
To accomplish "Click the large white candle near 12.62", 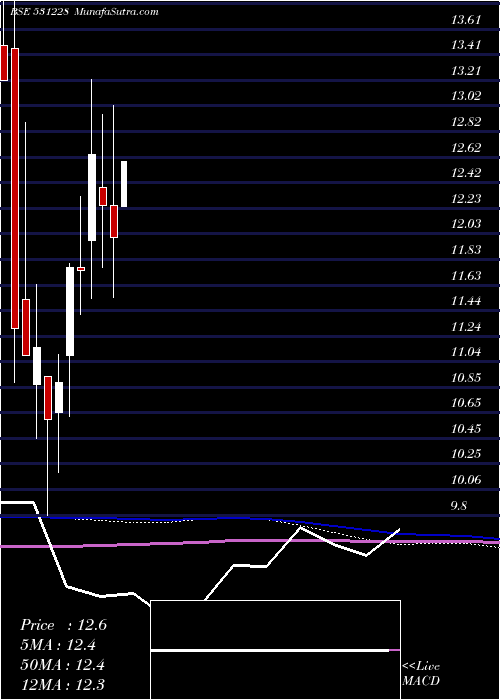I will coord(92,197).
